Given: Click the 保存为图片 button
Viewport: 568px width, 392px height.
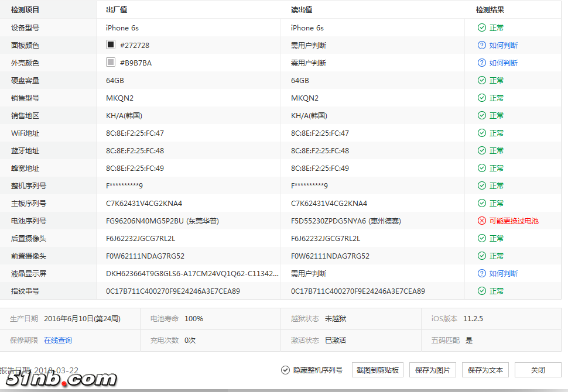Looking at the screenshot, I should [x=432, y=370].
